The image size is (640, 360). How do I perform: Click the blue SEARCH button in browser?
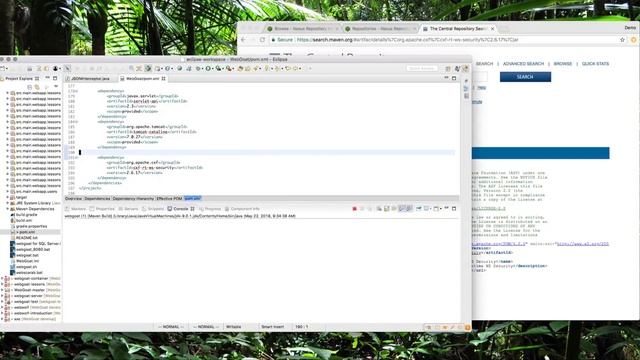point(525,77)
